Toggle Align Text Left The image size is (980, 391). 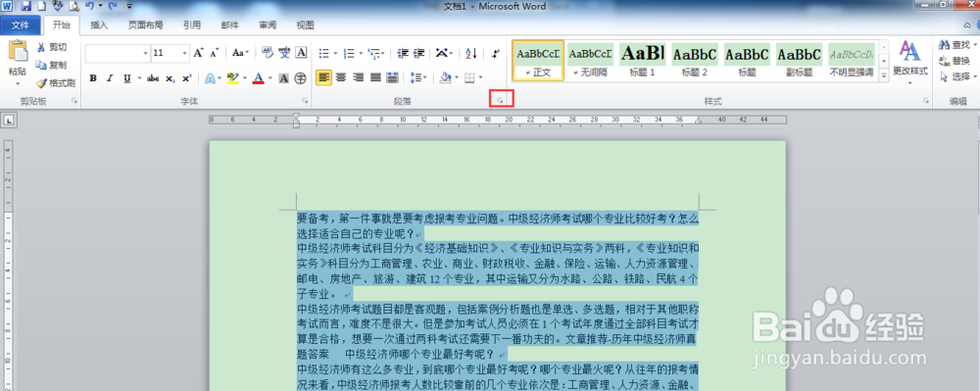323,78
